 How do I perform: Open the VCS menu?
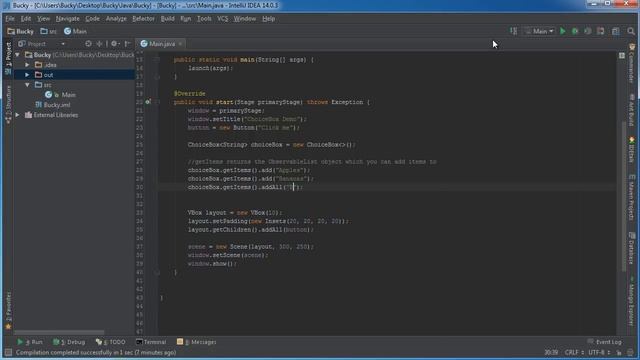coord(222,19)
